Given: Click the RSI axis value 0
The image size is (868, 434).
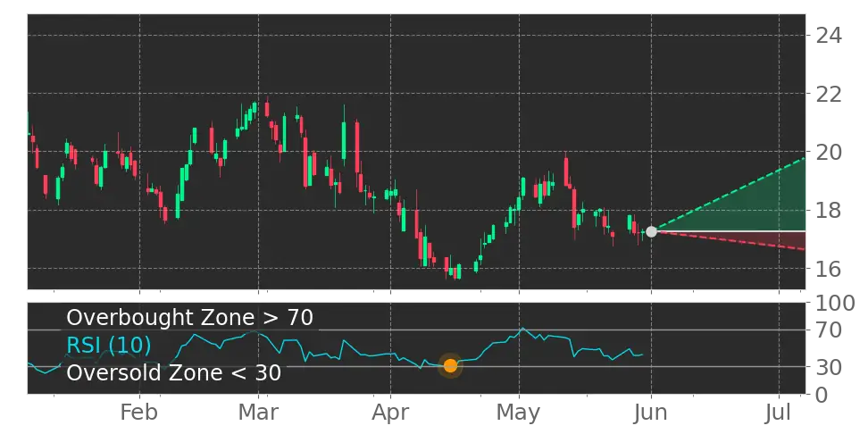Looking at the screenshot, I should [822, 395].
